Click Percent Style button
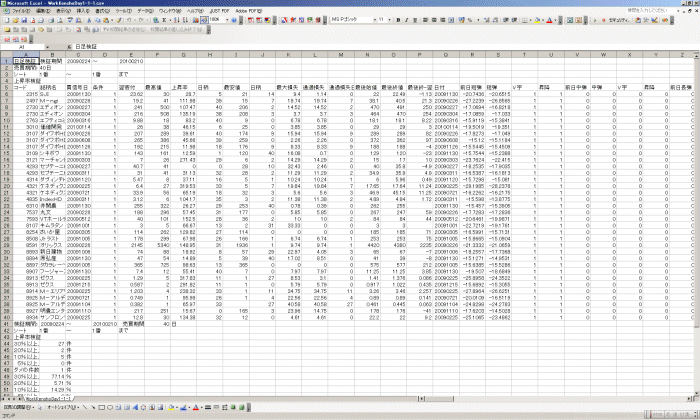The width and height of the screenshot is (700, 420). tap(470, 20)
